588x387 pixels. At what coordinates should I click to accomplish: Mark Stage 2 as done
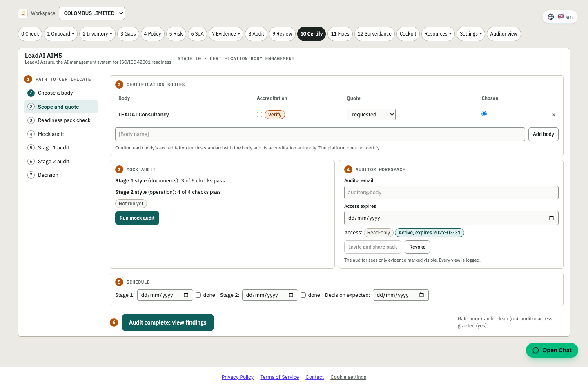pos(303,295)
